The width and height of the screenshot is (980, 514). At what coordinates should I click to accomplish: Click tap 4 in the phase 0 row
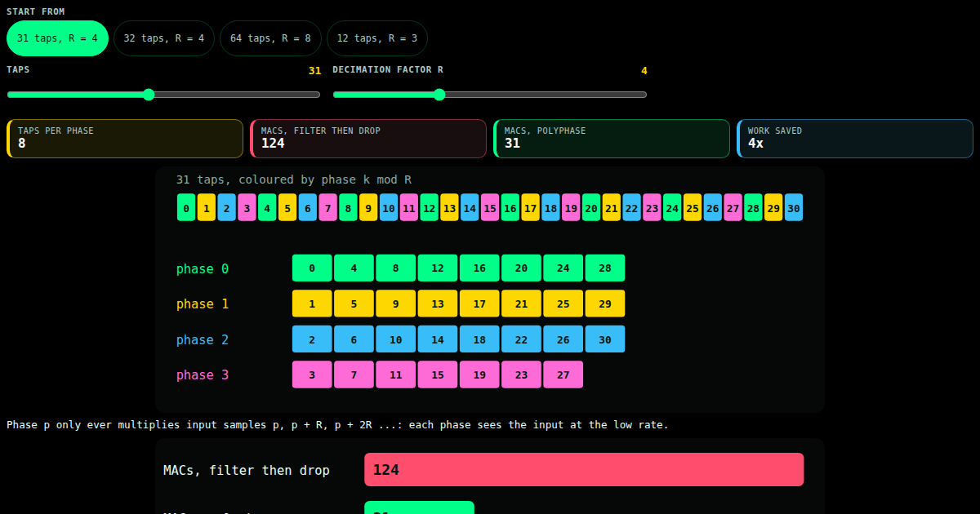pyautogui.click(x=354, y=268)
